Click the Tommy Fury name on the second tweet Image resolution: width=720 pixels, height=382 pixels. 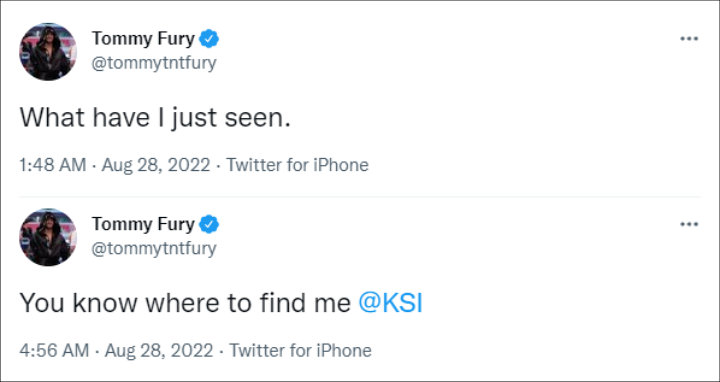pyautogui.click(x=143, y=225)
